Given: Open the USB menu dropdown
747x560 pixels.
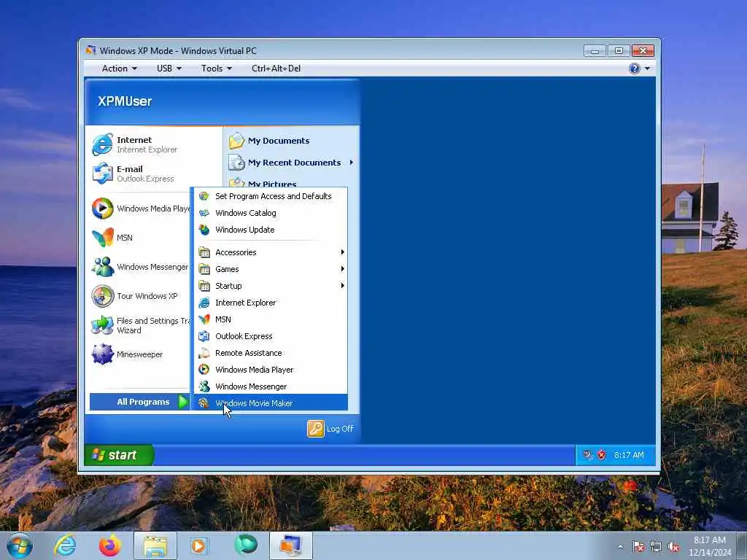Looking at the screenshot, I should coord(169,69).
